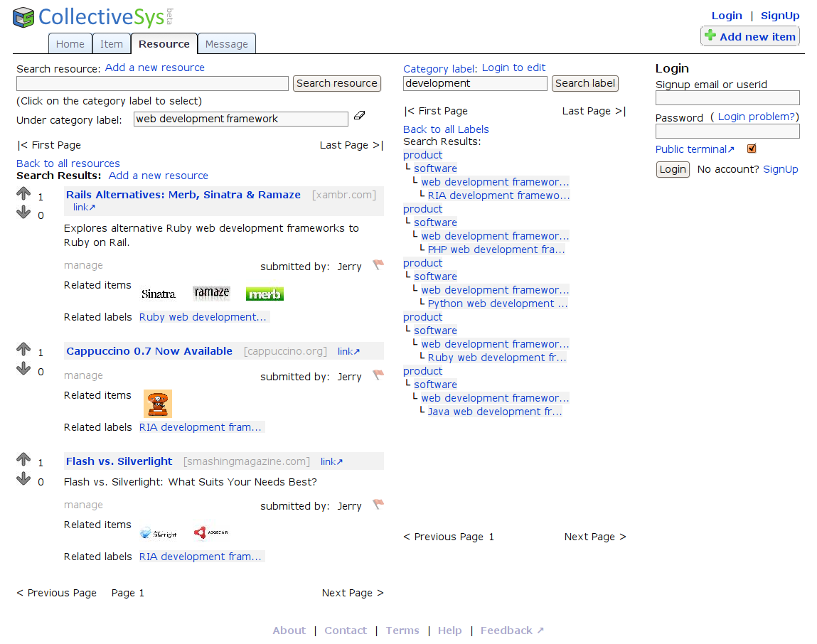Screen dimensions: 817x644
Task: Click the Cappuccino related item thumbnail
Action: [x=157, y=403]
